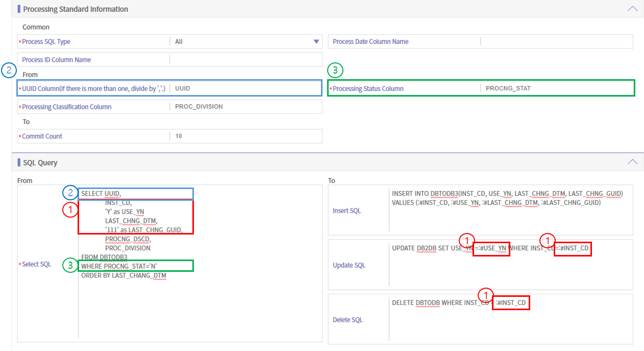Click the Commit Count field
The image size is (644, 351).
245,136
